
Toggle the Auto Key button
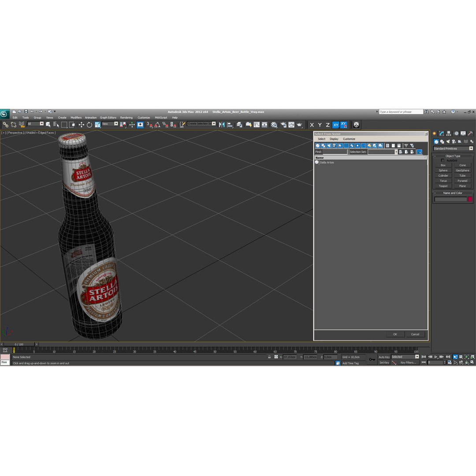pos(384,357)
